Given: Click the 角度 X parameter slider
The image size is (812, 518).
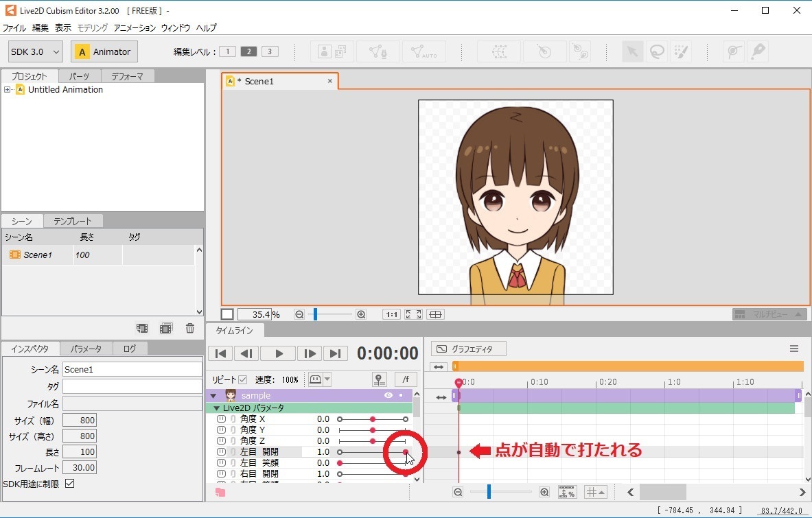Looking at the screenshot, I should pyautogui.click(x=372, y=419).
